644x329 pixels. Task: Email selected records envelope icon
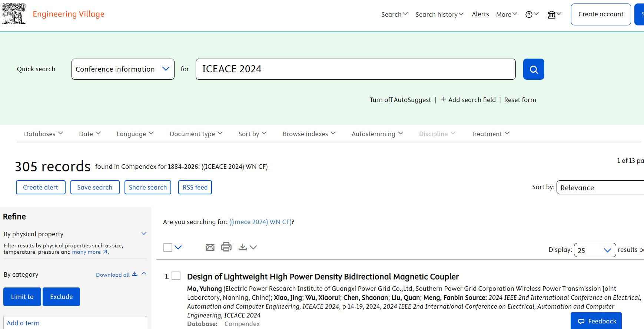tap(210, 247)
